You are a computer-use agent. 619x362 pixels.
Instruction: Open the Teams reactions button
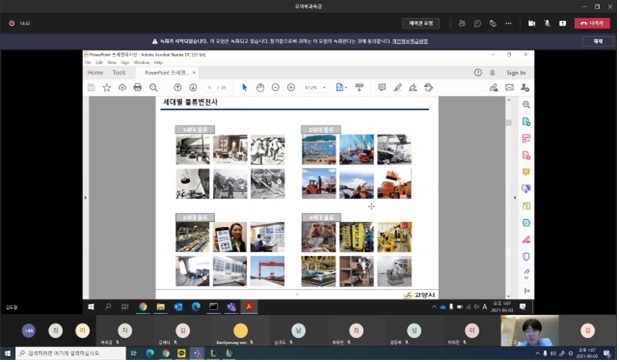click(x=493, y=23)
